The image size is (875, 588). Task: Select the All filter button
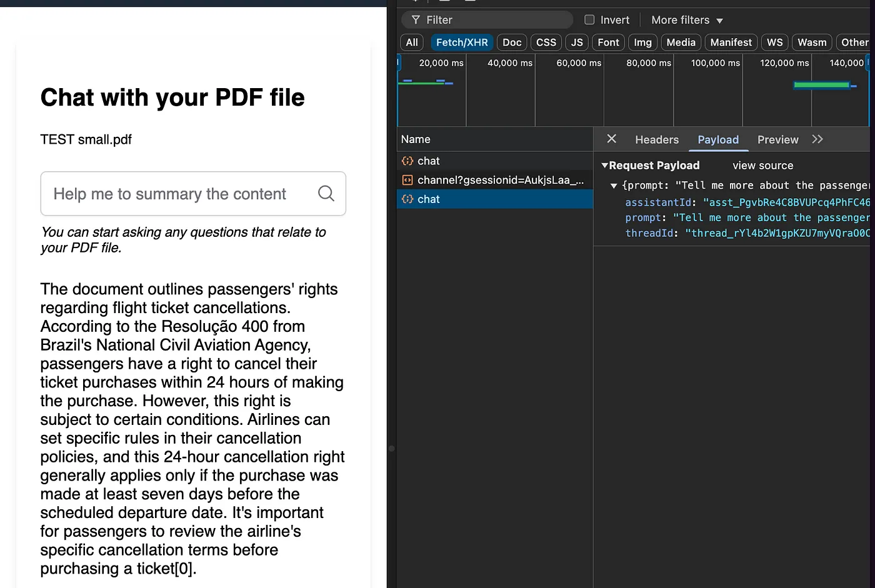pos(412,42)
